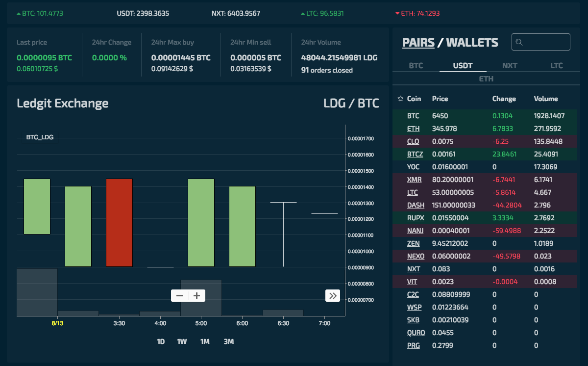The width and height of the screenshot is (588, 366).
Task: Click the 24hr Min sell 0.000005 BTC
Action: tap(256, 58)
